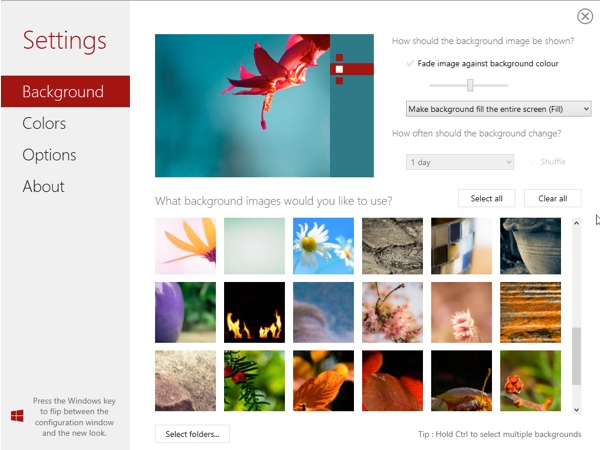This screenshot has height=450, width=600.
Task: Close the settings window with X icon
Action: pyautogui.click(x=585, y=16)
